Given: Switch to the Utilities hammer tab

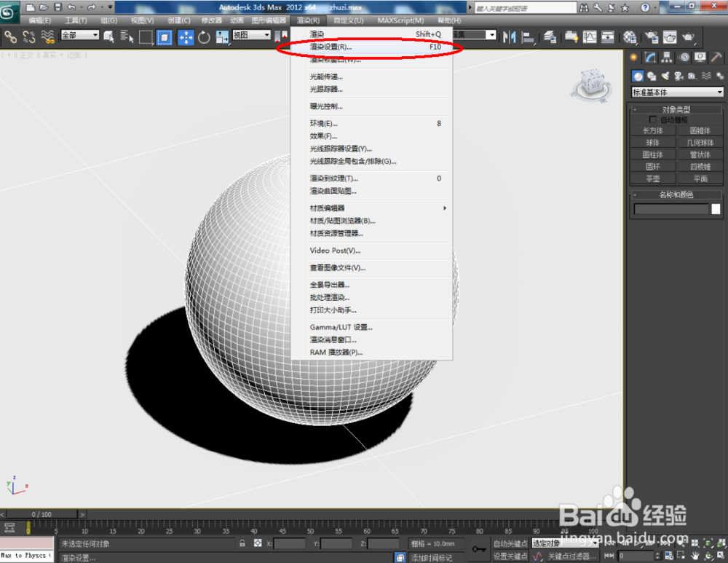Looking at the screenshot, I should tap(716, 57).
